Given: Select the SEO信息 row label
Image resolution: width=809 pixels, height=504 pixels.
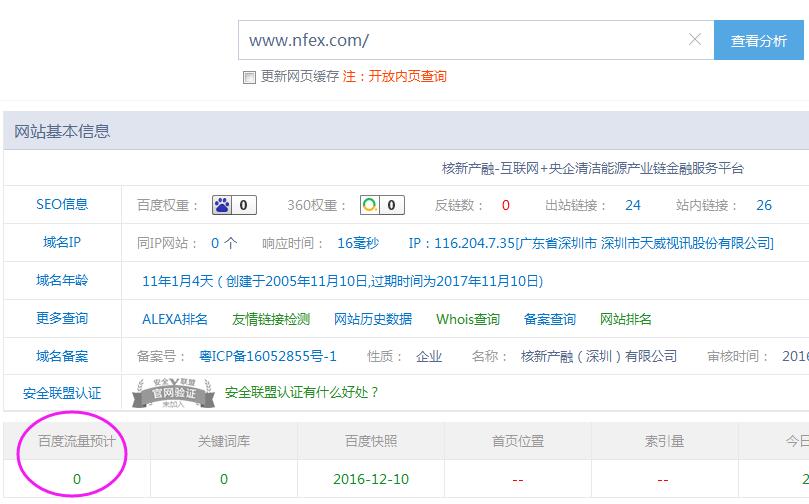Looking at the screenshot, I should click(62, 204).
